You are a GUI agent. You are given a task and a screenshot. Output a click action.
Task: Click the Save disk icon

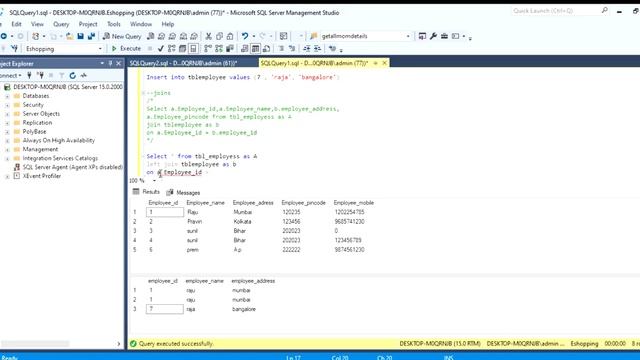[80, 36]
